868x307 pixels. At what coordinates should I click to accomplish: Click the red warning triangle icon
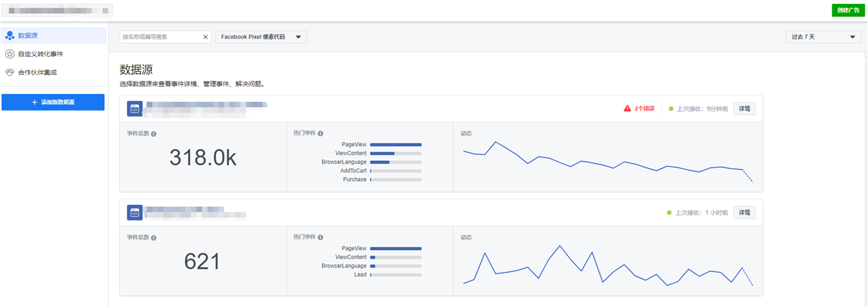(x=627, y=109)
